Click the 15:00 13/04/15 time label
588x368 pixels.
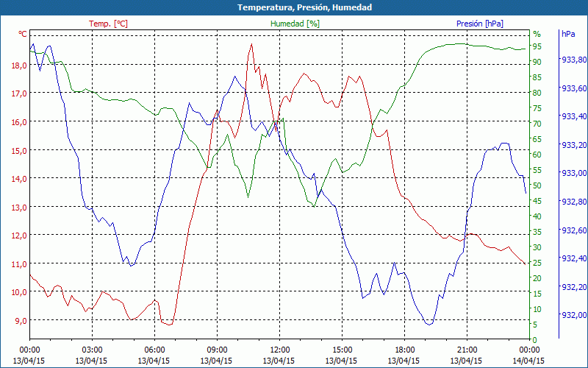pos(341,355)
